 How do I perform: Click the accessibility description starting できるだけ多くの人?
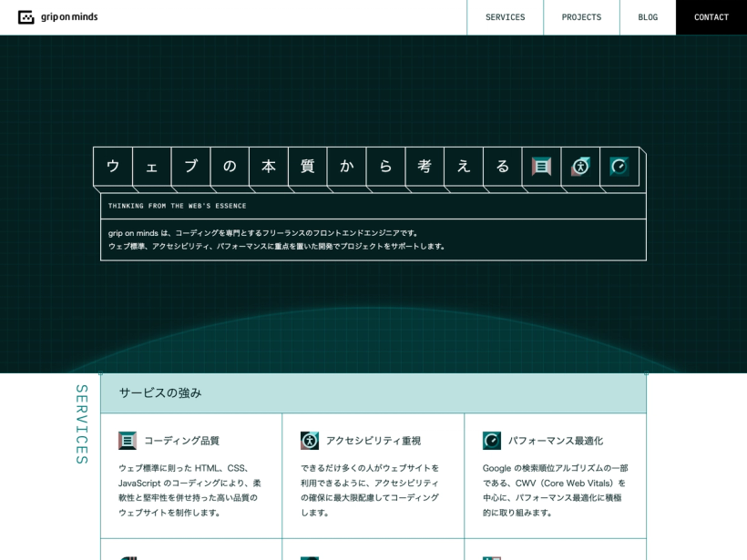coord(370,490)
